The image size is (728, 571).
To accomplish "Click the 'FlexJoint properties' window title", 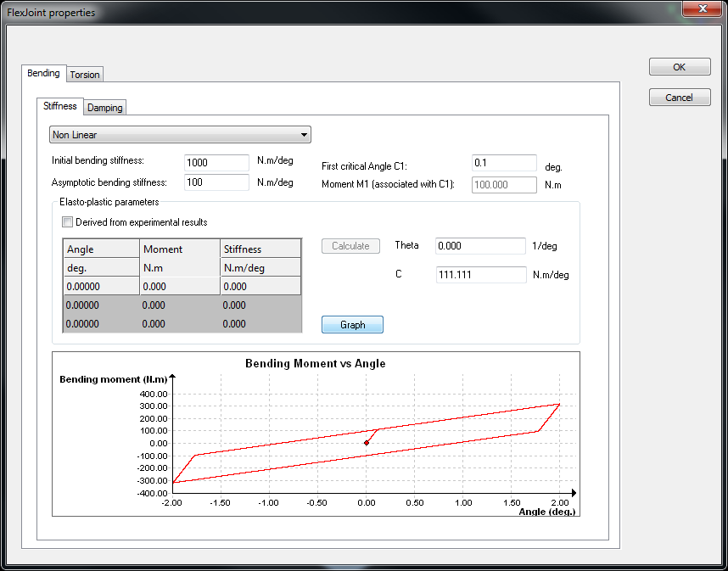I will 51,13.
